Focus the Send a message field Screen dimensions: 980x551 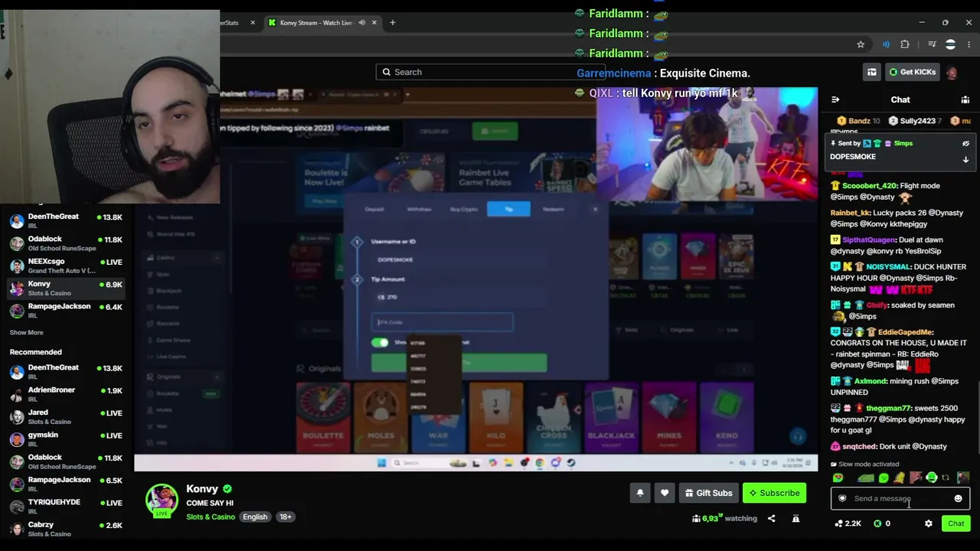pyautogui.click(x=900, y=499)
